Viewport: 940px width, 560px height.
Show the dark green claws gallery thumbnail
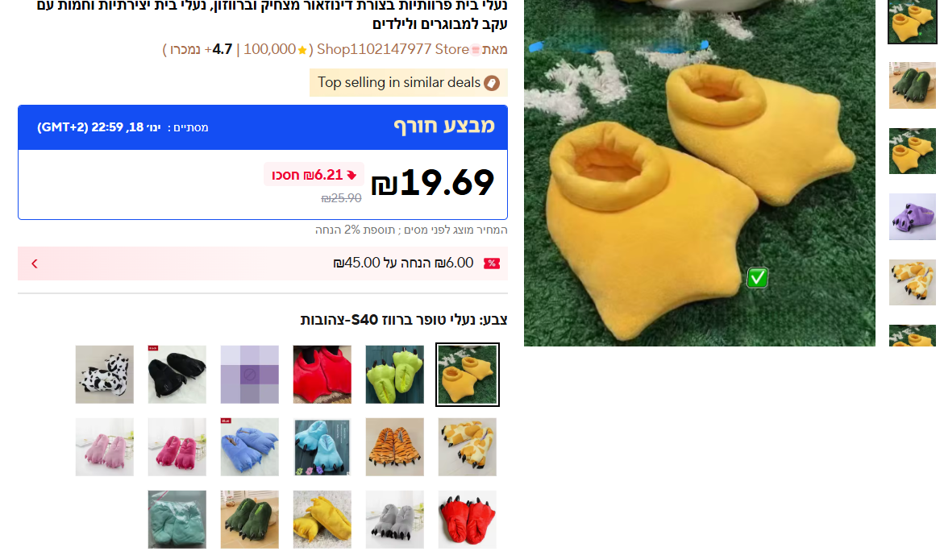[x=912, y=85]
